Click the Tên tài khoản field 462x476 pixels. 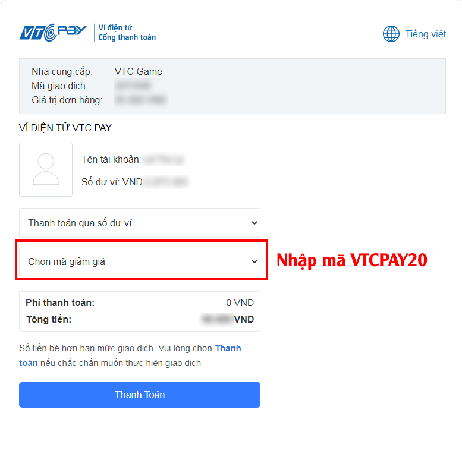tap(133, 159)
